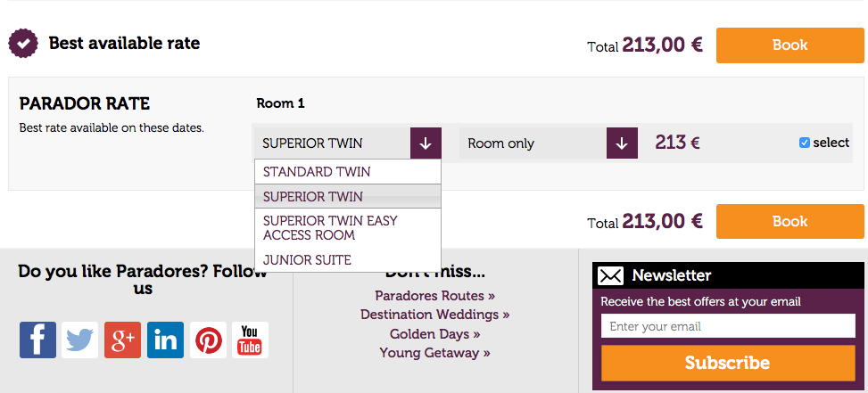The image size is (868, 393).
Task: Open the LinkedIn icon
Action: [x=166, y=340]
